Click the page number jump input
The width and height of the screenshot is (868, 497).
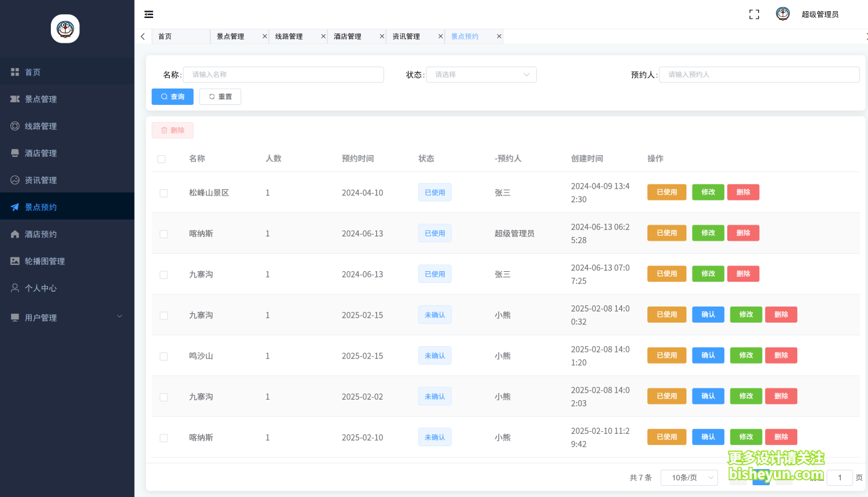point(840,477)
